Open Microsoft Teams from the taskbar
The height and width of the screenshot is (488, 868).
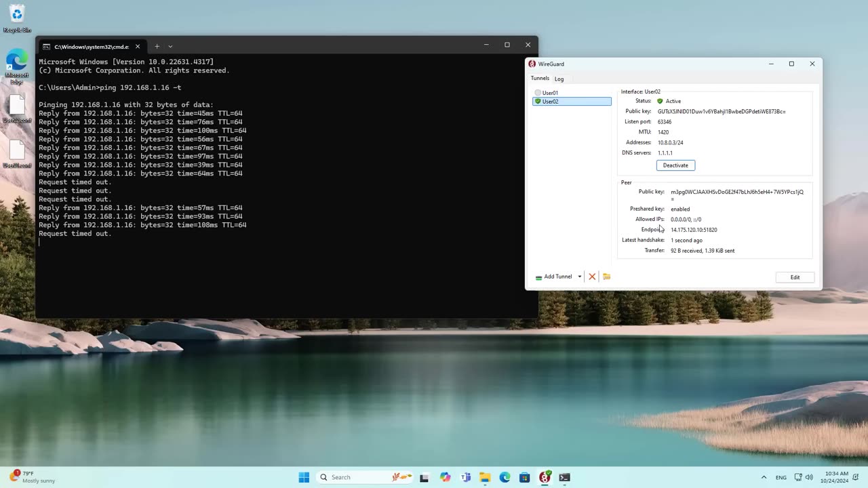tap(465, 477)
